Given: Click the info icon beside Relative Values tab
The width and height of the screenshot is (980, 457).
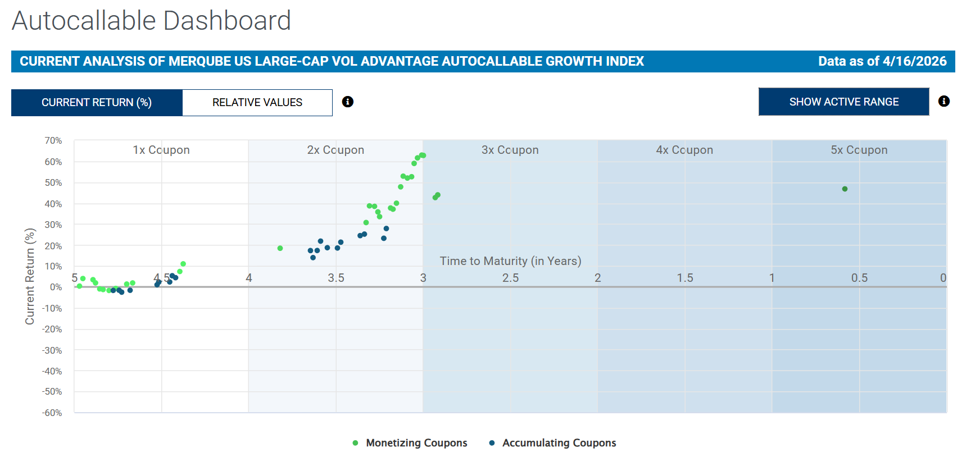Looking at the screenshot, I should point(348,102).
